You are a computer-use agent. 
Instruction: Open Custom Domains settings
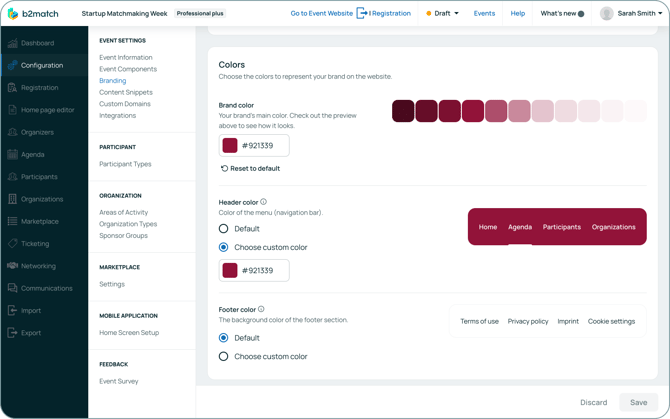(x=125, y=104)
